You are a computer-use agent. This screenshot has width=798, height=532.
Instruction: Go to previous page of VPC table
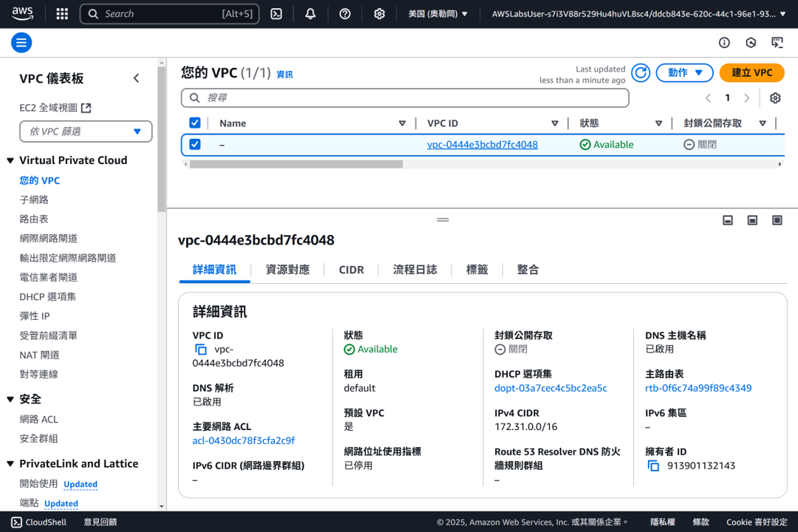[x=708, y=98]
